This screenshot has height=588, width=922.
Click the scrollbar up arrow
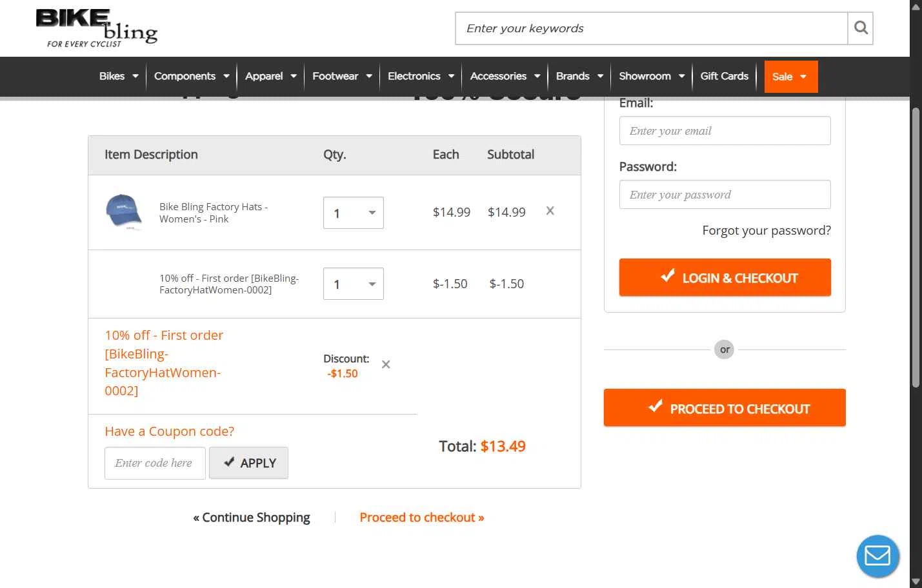tap(916, 6)
